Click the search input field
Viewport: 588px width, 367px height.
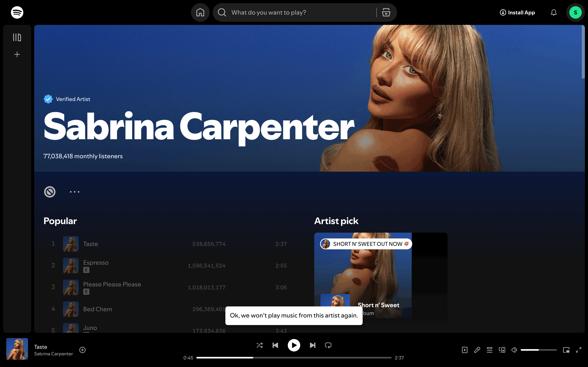tap(301, 12)
